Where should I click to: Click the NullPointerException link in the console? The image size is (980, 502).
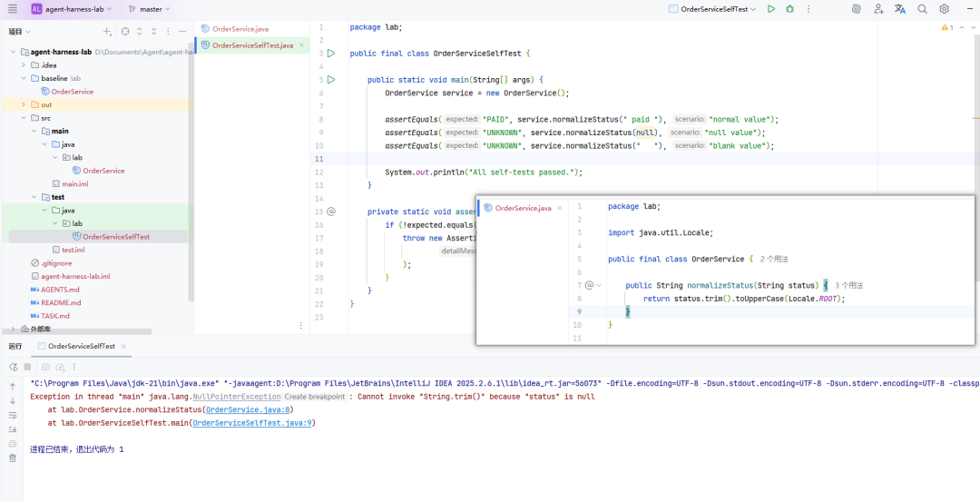(x=236, y=397)
